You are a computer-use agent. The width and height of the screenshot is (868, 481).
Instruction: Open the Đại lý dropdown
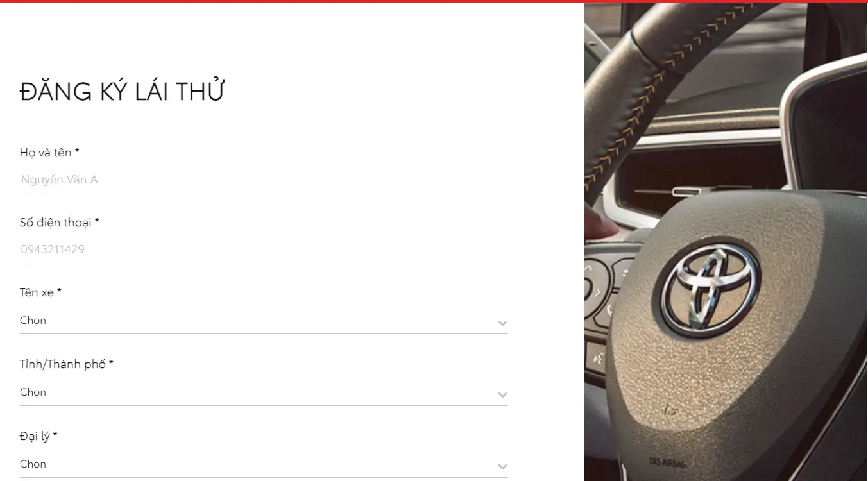click(264, 464)
